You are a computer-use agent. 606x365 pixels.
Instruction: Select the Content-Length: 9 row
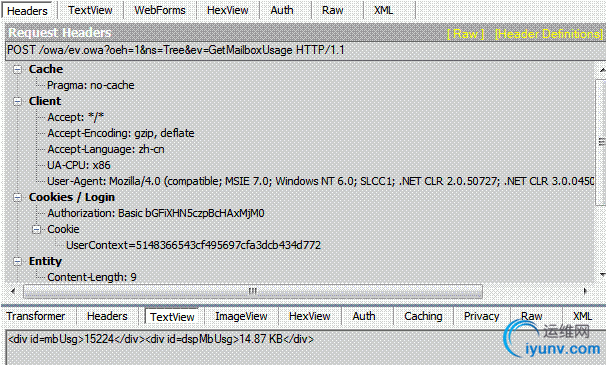pyautogui.click(x=92, y=277)
